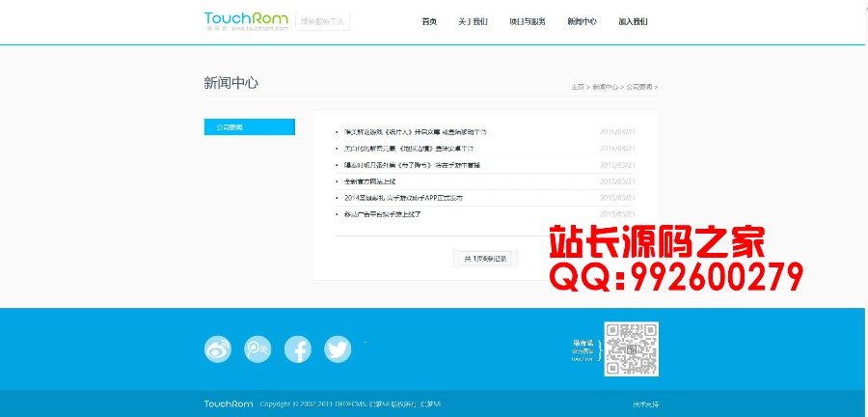
Task: Click the white TouchRom footer logo
Action: pyautogui.click(x=229, y=404)
